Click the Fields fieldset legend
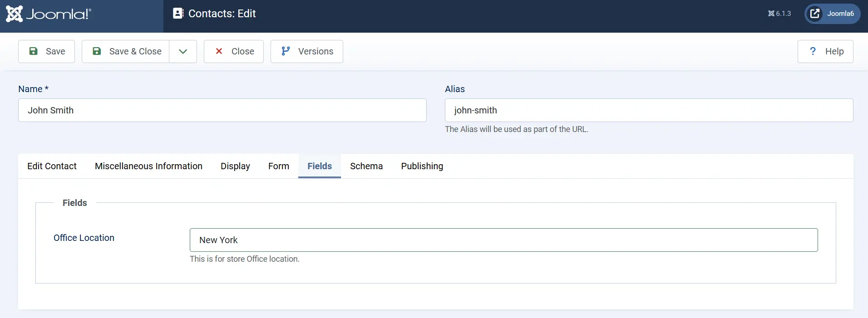Viewport: 868px width, 318px height. tap(75, 203)
